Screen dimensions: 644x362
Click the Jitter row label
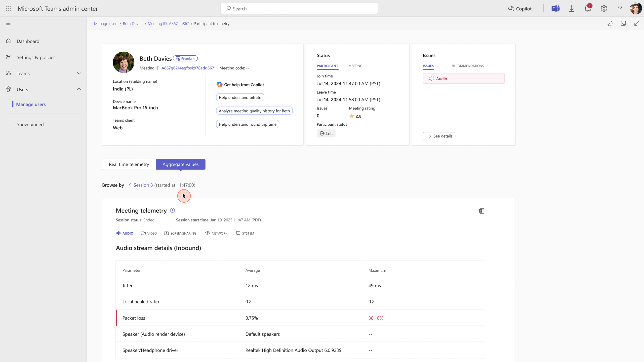click(x=127, y=286)
